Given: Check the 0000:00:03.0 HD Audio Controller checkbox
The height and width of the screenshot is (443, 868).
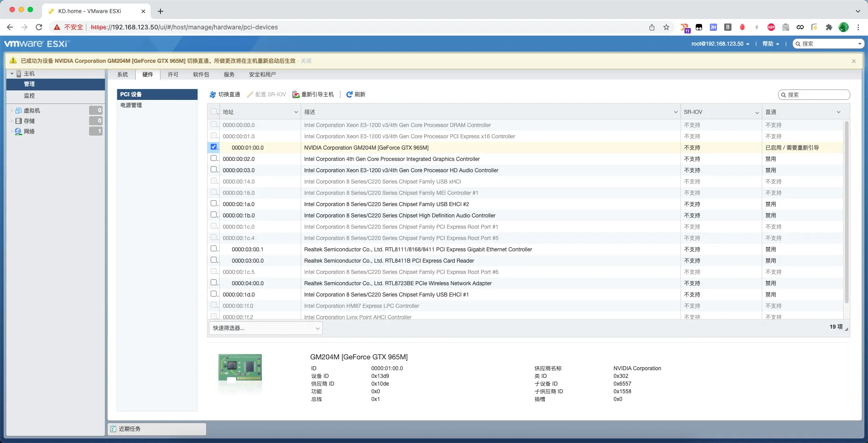Looking at the screenshot, I should (x=214, y=170).
